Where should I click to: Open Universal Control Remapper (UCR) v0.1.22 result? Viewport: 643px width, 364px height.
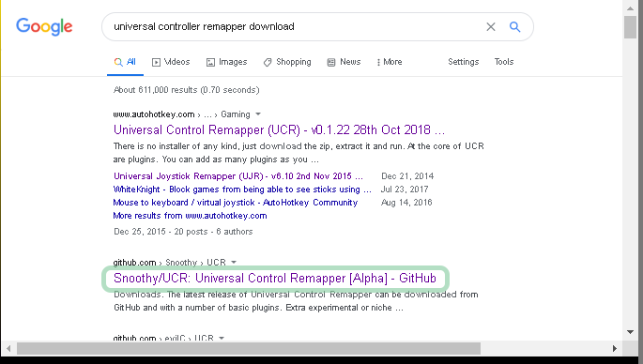pyautogui.click(x=279, y=130)
